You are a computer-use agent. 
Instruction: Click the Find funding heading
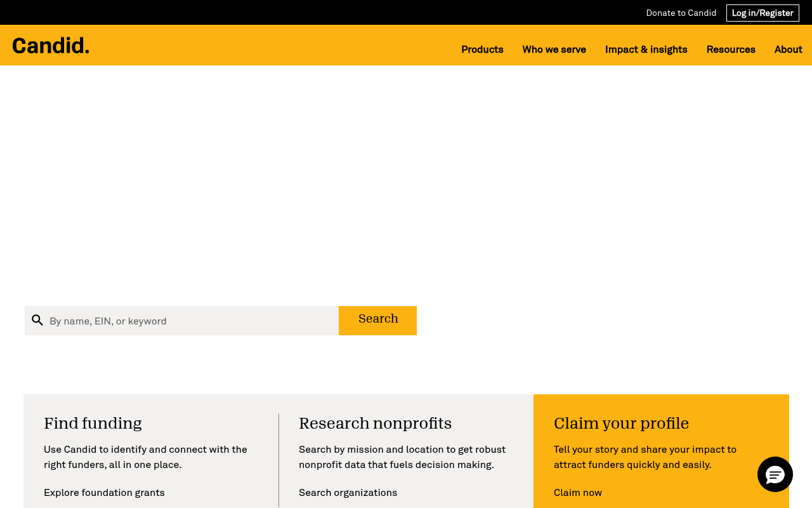coord(93,424)
